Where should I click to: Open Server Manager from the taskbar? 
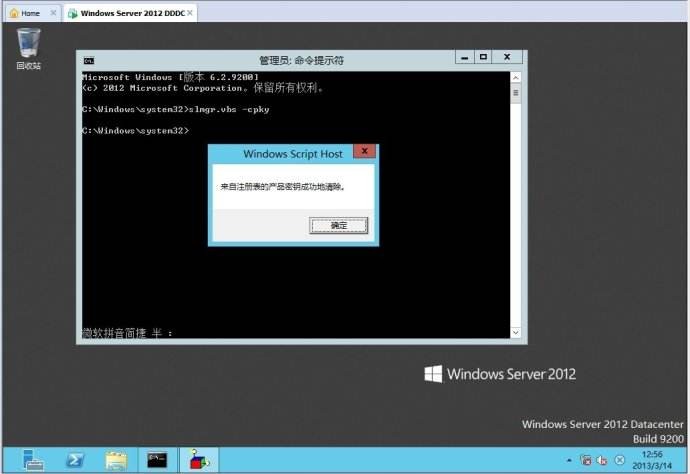pos(33,460)
